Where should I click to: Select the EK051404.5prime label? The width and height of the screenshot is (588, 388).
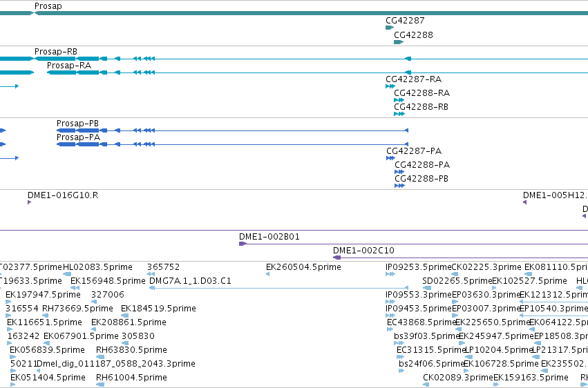pos(48,378)
